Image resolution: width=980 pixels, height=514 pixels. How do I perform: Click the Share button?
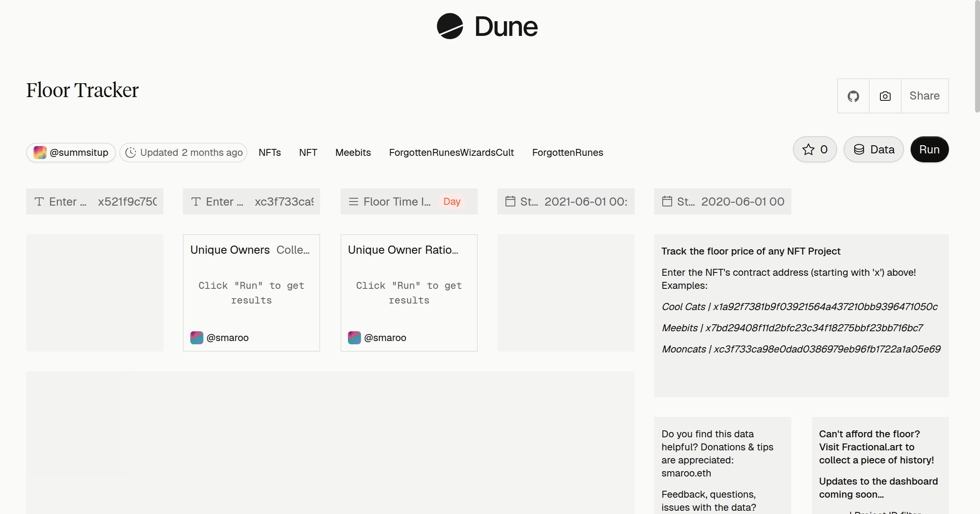924,96
